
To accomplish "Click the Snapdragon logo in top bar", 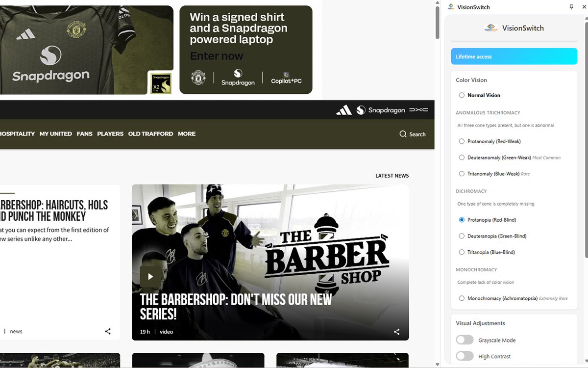I will pos(381,110).
